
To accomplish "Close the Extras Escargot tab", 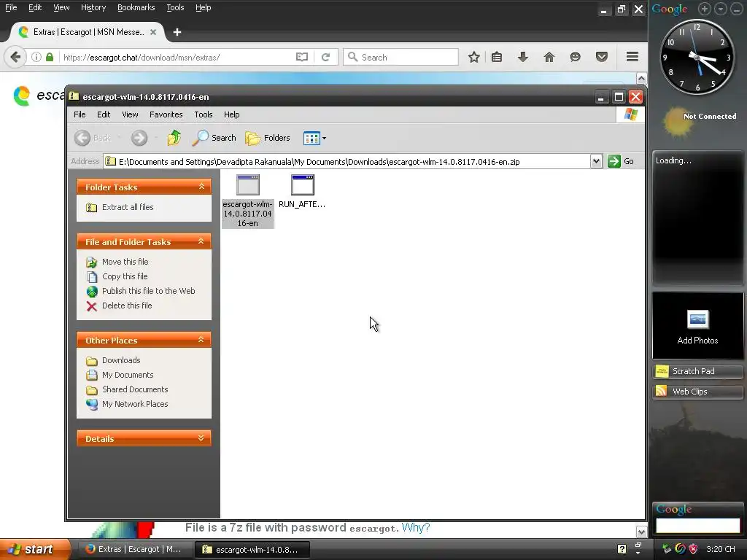I will click(153, 32).
